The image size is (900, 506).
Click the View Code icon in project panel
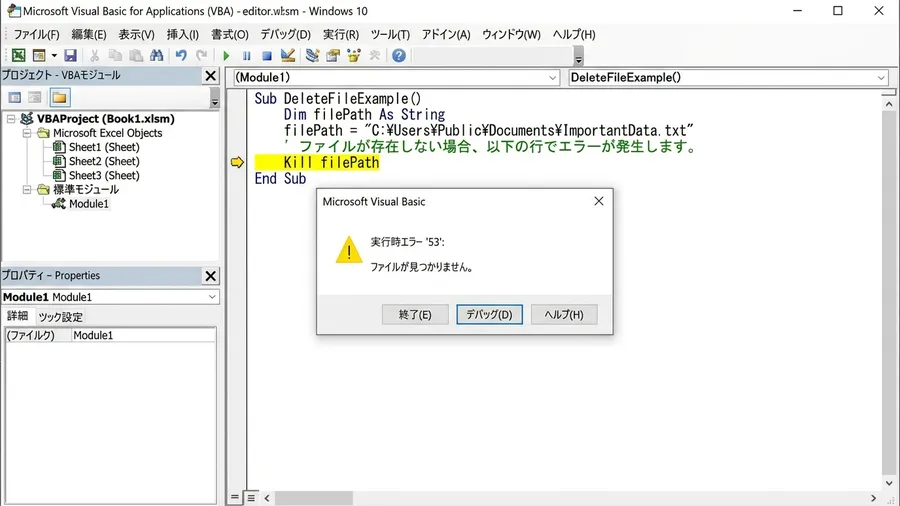[x=14, y=98]
